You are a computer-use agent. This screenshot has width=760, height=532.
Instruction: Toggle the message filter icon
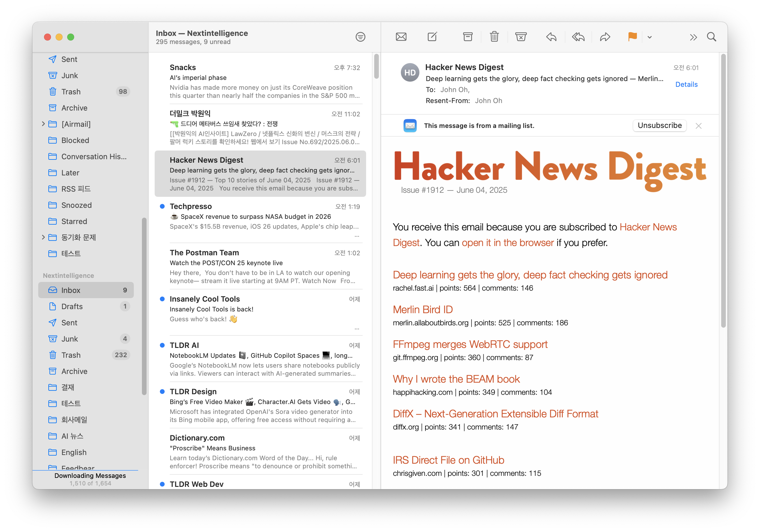click(360, 37)
